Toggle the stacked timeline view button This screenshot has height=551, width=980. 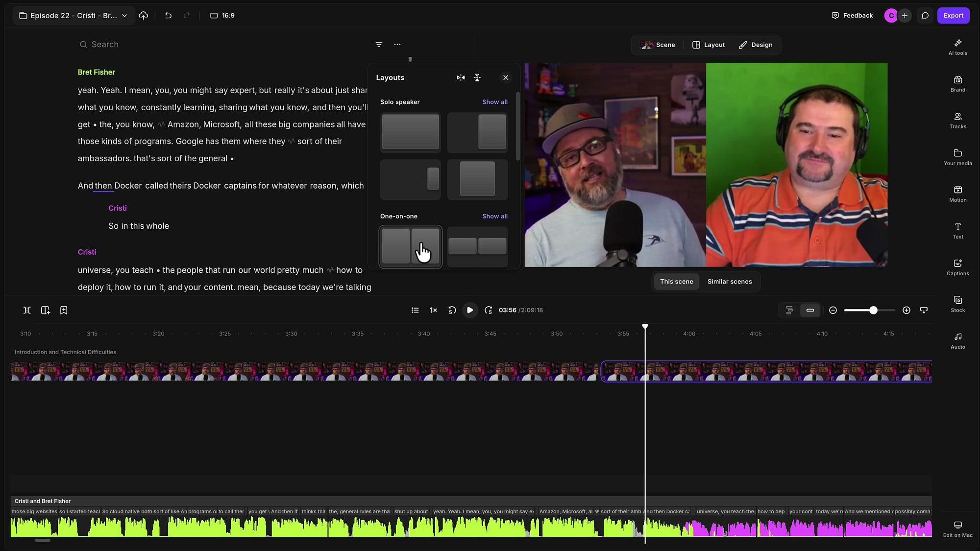[x=789, y=310]
